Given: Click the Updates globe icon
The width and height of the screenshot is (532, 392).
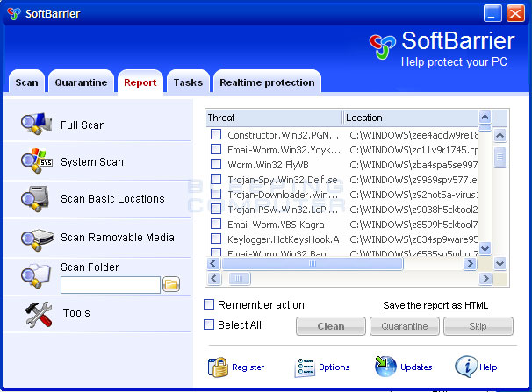Looking at the screenshot, I should pyautogui.click(x=385, y=367).
